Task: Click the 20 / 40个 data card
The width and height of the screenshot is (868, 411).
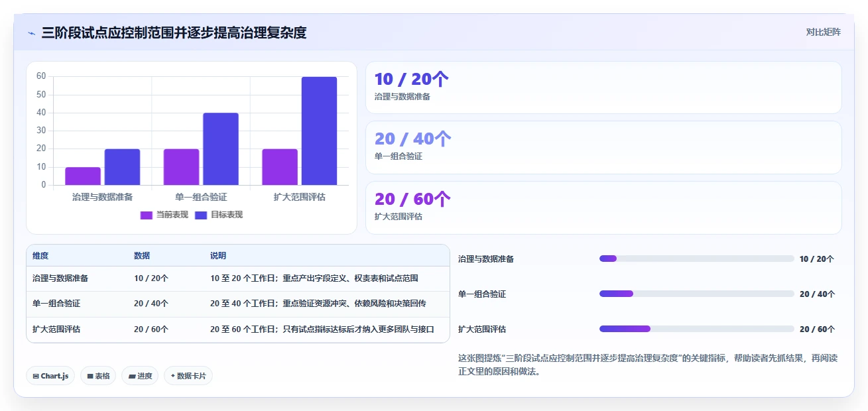Action: tap(603, 147)
